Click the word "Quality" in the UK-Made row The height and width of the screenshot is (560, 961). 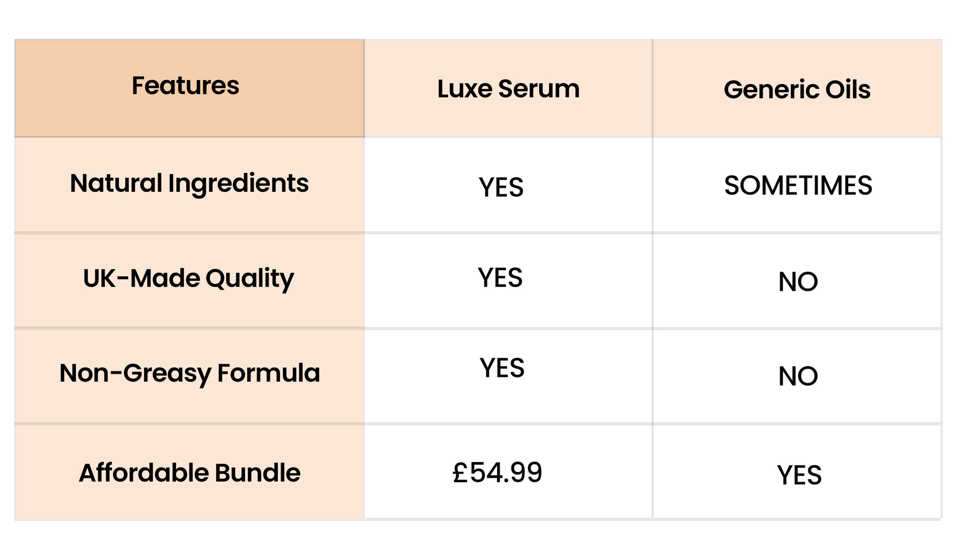250,279
